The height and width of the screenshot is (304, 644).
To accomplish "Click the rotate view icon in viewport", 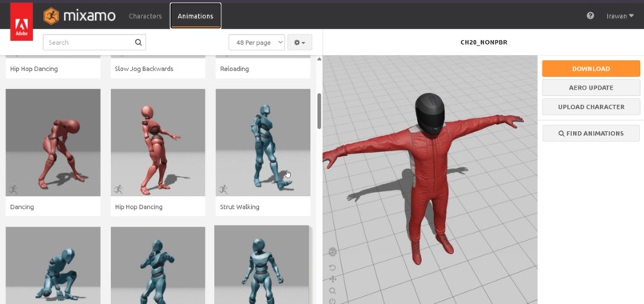I will click(x=332, y=268).
